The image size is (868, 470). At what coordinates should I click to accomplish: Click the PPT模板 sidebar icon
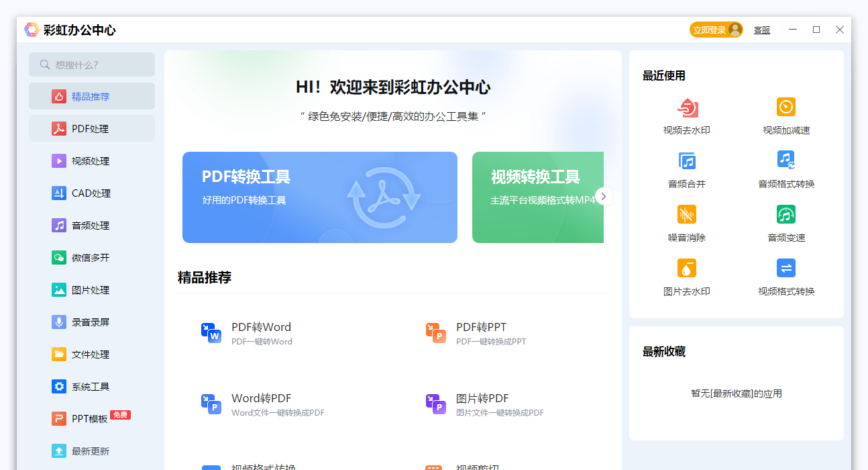click(59, 418)
